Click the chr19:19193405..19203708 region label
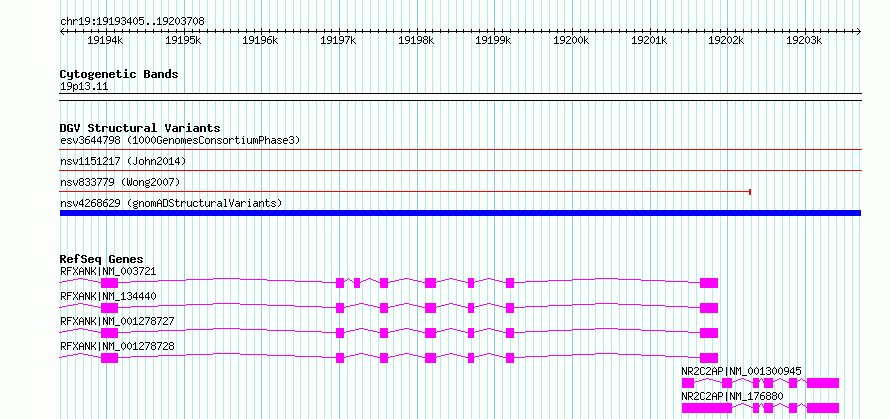This screenshot has width=890, height=419. 132,22
